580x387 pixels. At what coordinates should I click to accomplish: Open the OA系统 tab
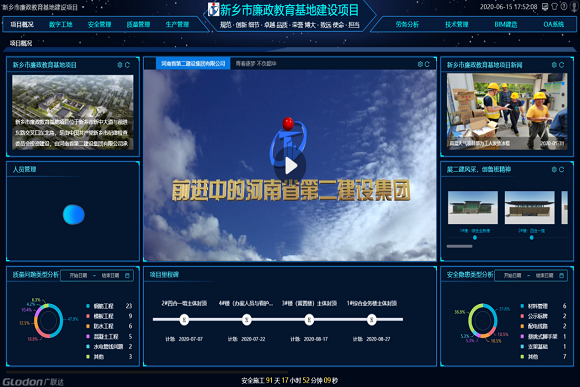553,24
